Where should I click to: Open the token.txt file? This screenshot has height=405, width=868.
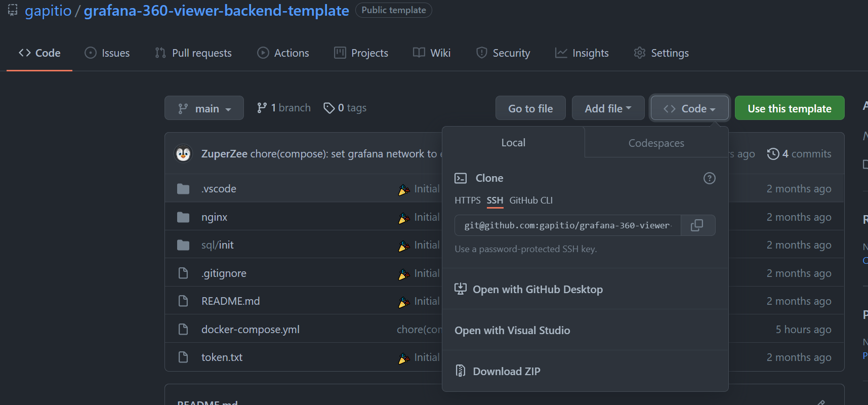(222, 357)
